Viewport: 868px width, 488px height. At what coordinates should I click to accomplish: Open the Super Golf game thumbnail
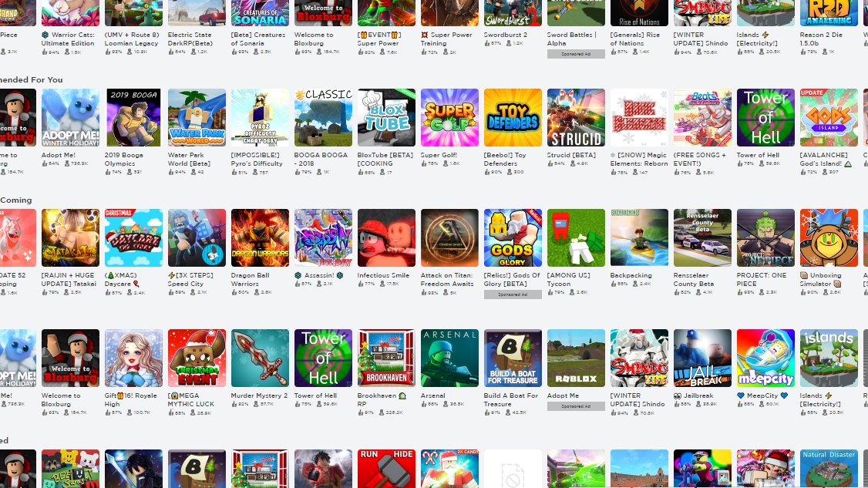[449, 117]
